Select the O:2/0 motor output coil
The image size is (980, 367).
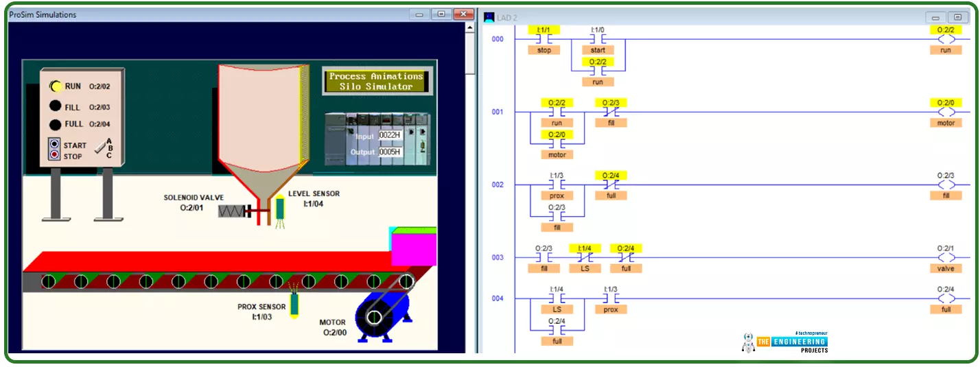tap(946, 112)
